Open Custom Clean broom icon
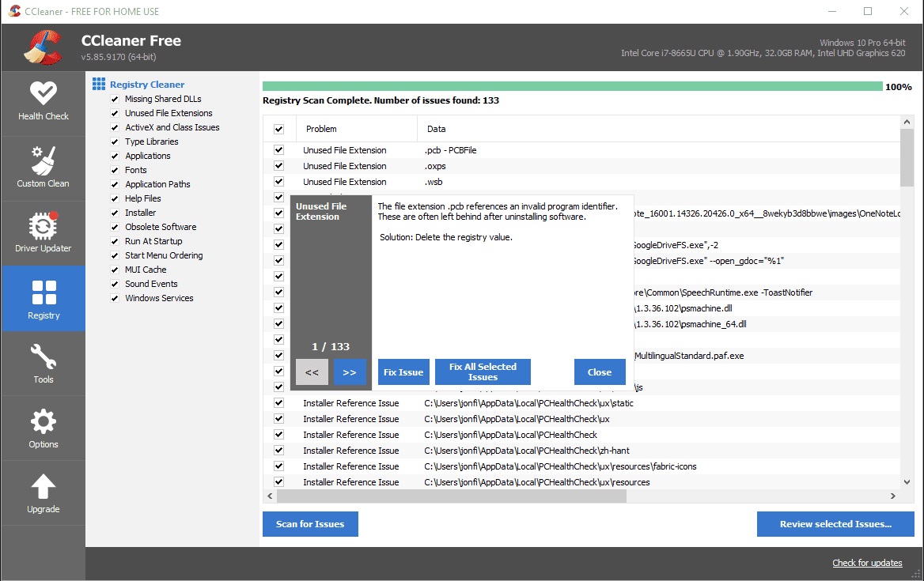Image resolution: width=924 pixels, height=581 pixels. (44, 160)
